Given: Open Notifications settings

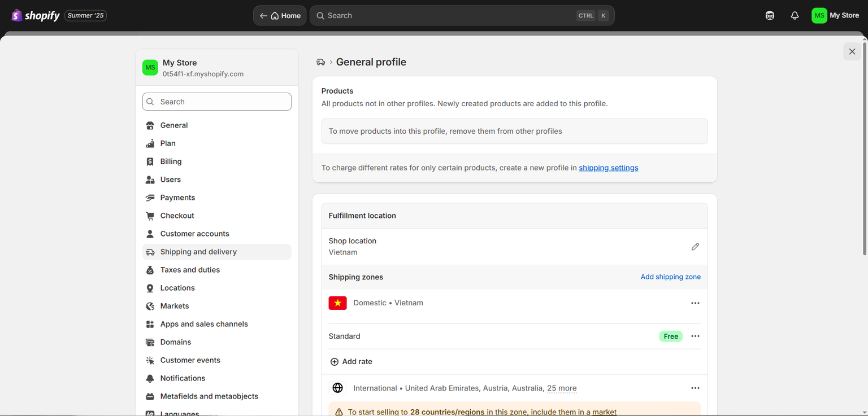Looking at the screenshot, I should tap(217, 378).
